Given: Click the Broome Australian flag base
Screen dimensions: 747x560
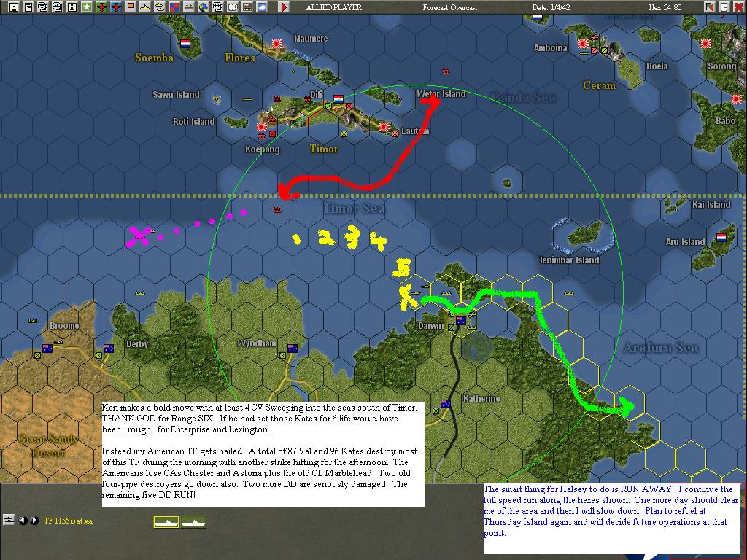Looking at the screenshot, I should click(x=47, y=348).
